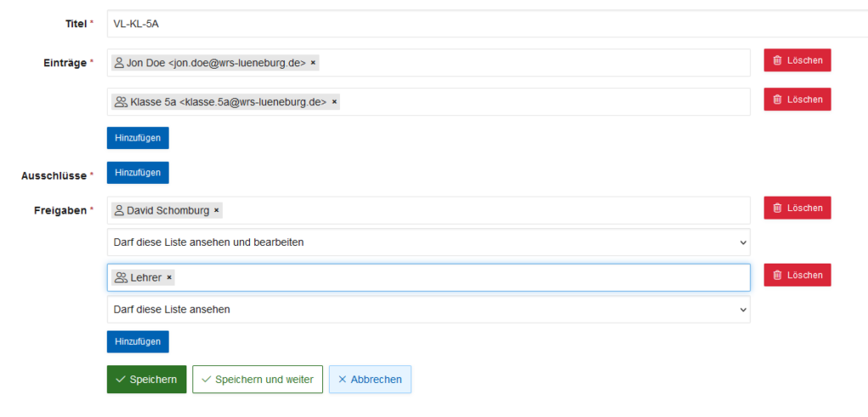Click the person icon beside David Schomburg
This screenshot has height=417, width=868.
click(x=119, y=210)
